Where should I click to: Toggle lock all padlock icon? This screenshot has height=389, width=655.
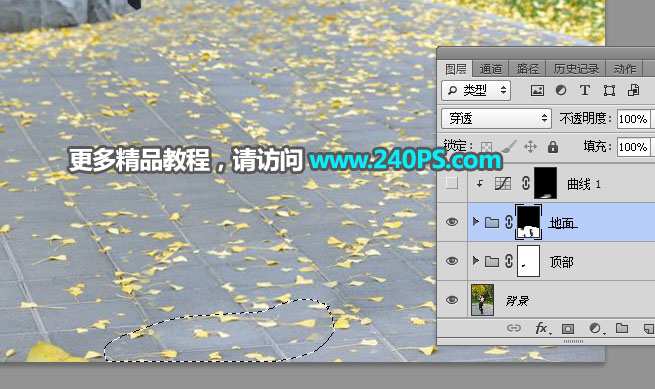(553, 147)
